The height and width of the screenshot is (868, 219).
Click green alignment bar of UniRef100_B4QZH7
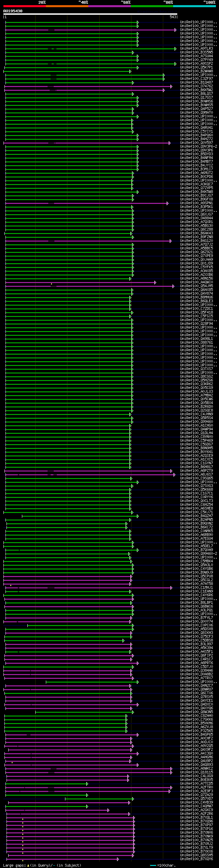tap(80, 516)
